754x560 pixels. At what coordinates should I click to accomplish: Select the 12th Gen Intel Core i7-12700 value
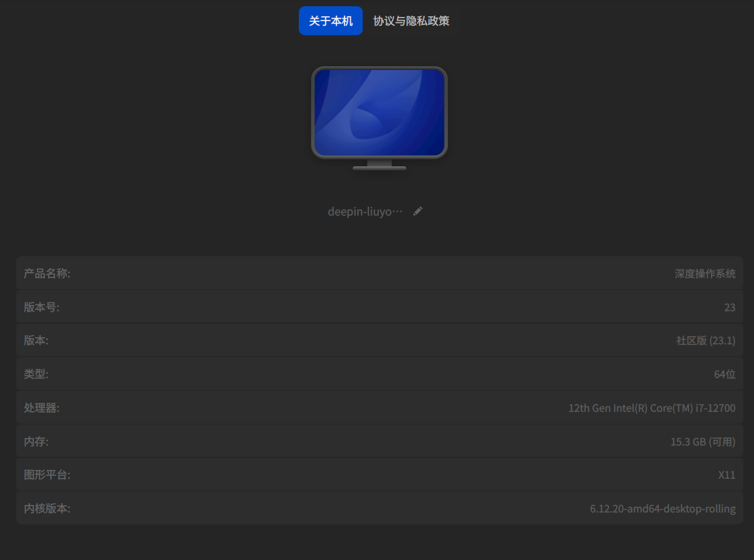point(651,408)
